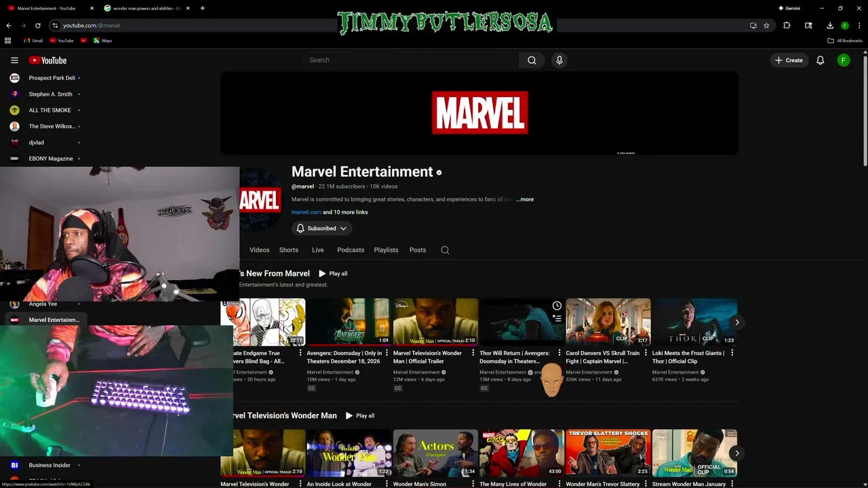Open All Bookmarks folder
This screenshot has width=868, height=488.
tap(845, 41)
